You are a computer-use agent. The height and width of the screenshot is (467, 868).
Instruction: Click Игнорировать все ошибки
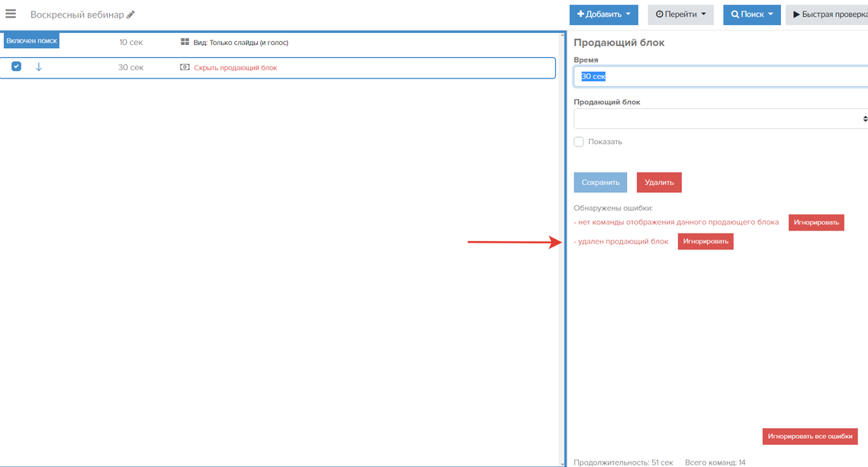(810, 436)
